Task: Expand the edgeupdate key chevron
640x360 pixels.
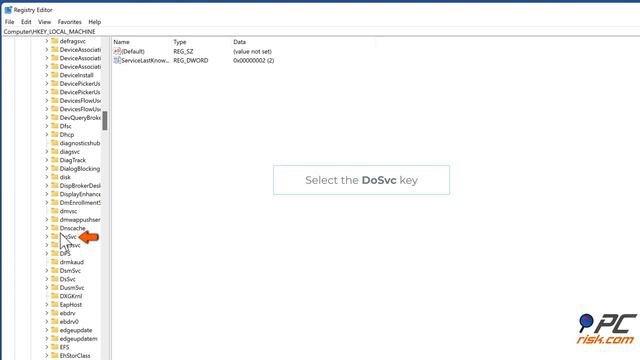Action: (x=47, y=330)
